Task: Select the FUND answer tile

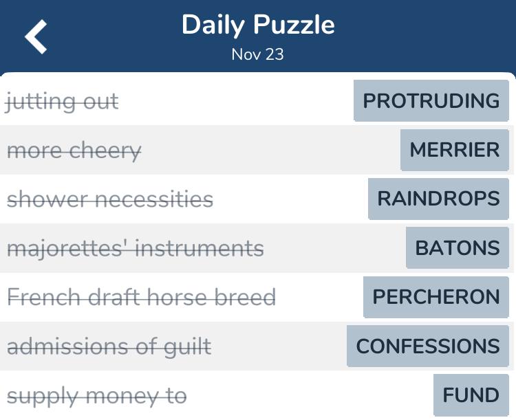Action: tap(471, 395)
